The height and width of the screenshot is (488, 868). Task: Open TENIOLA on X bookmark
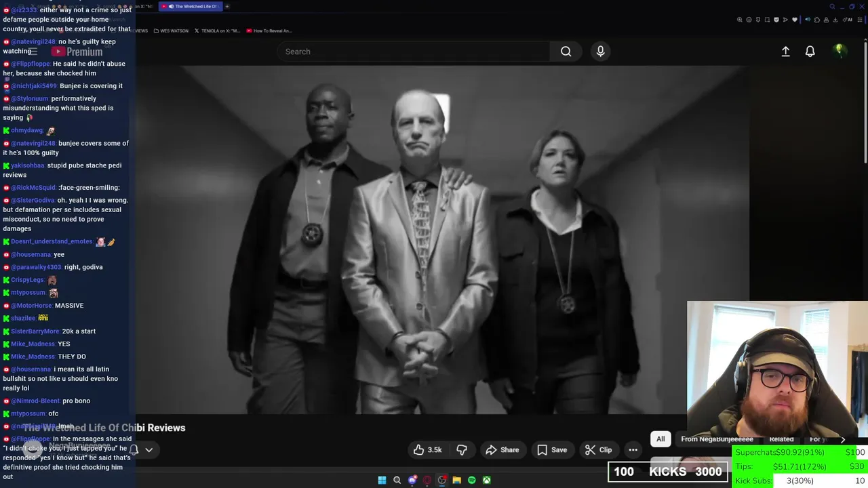tap(217, 30)
